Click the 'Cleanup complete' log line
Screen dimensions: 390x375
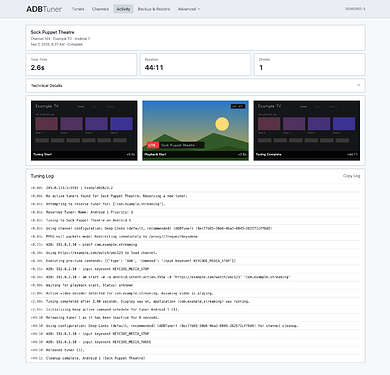[195, 358]
